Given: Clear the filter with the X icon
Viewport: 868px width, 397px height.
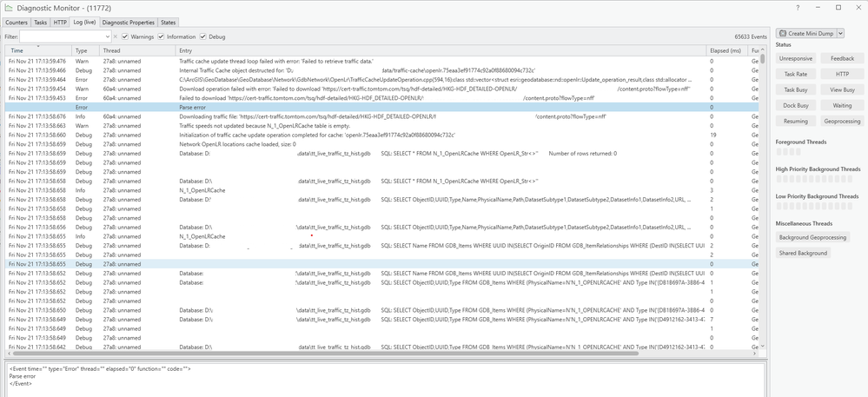Looking at the screenshot, I should 116,36.
